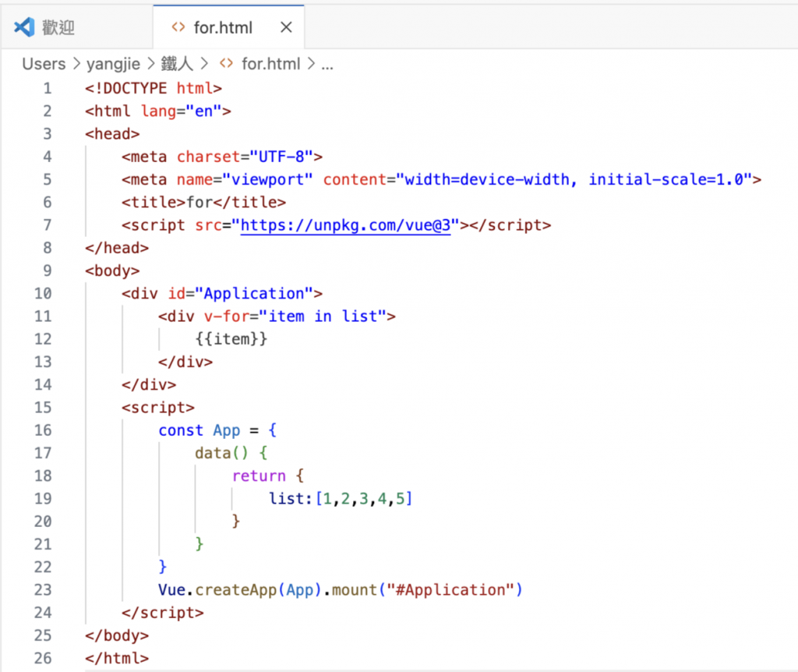Click v-for="item in list" directive
This screenshot has width=798, height=672.
coord(295,317)
